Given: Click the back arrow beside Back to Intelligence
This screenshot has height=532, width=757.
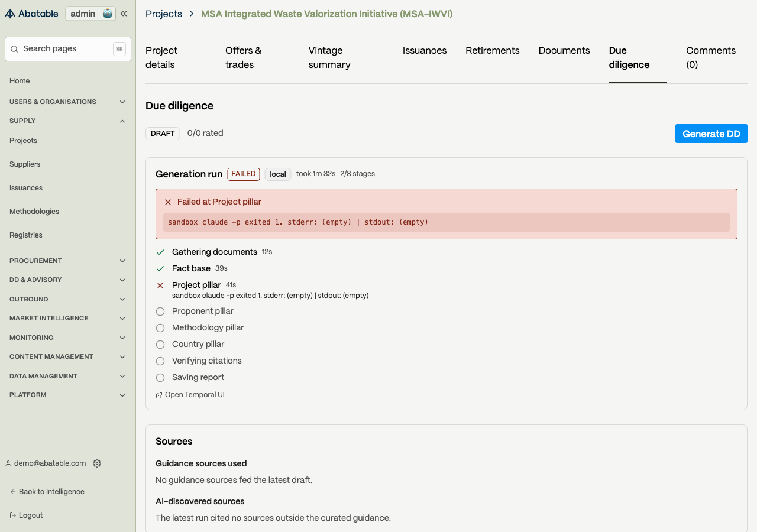Looking at the screenshot, I should click(13, 492).
